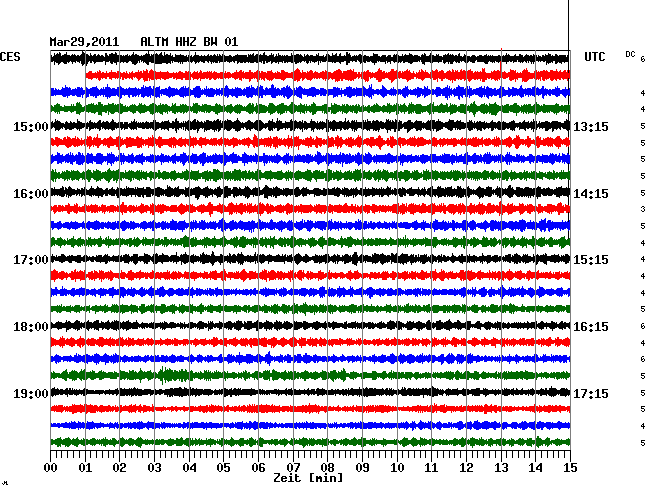
Task: Click minute tick label 00
Action: tap(51, 468)
